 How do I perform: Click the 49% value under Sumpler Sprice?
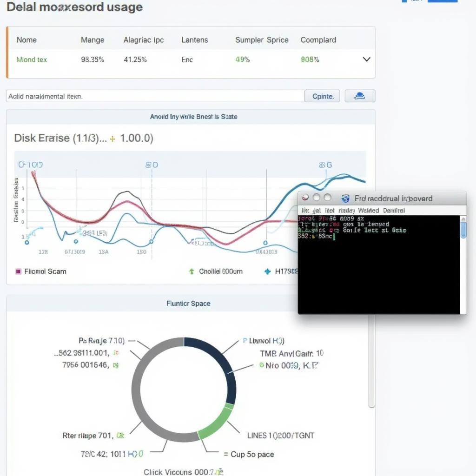tap(243, 59)
